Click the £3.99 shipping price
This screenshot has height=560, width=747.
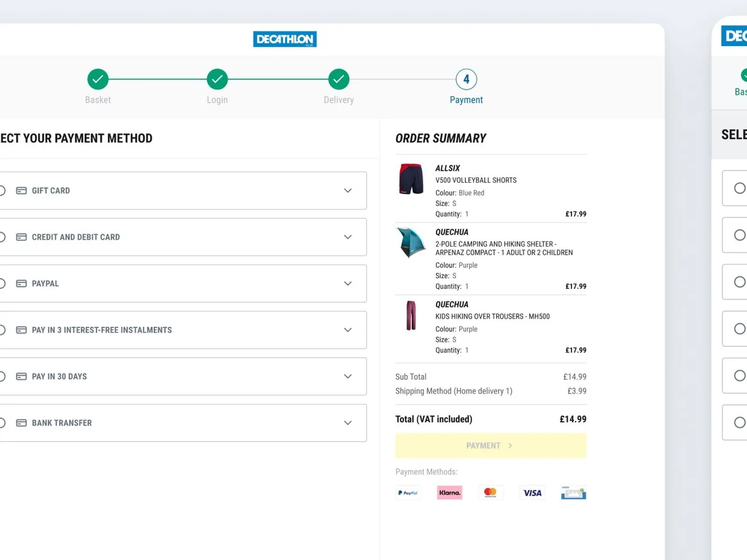tap(577, 391)
